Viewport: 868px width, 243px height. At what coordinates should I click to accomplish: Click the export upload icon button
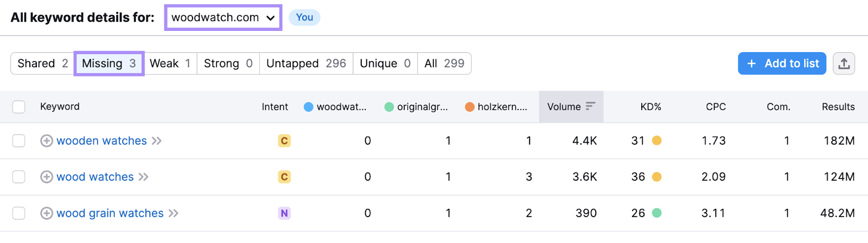[x=844, y=63]
